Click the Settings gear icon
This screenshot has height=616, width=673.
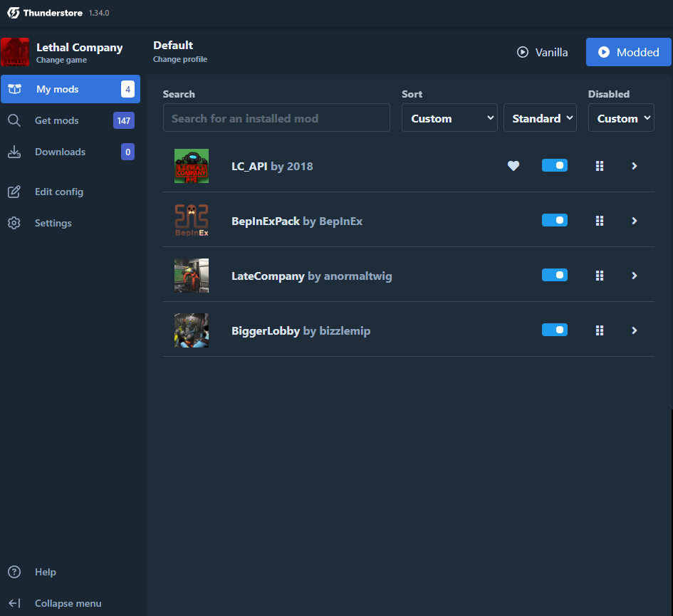pyautogui.click(x=14, y=223)
